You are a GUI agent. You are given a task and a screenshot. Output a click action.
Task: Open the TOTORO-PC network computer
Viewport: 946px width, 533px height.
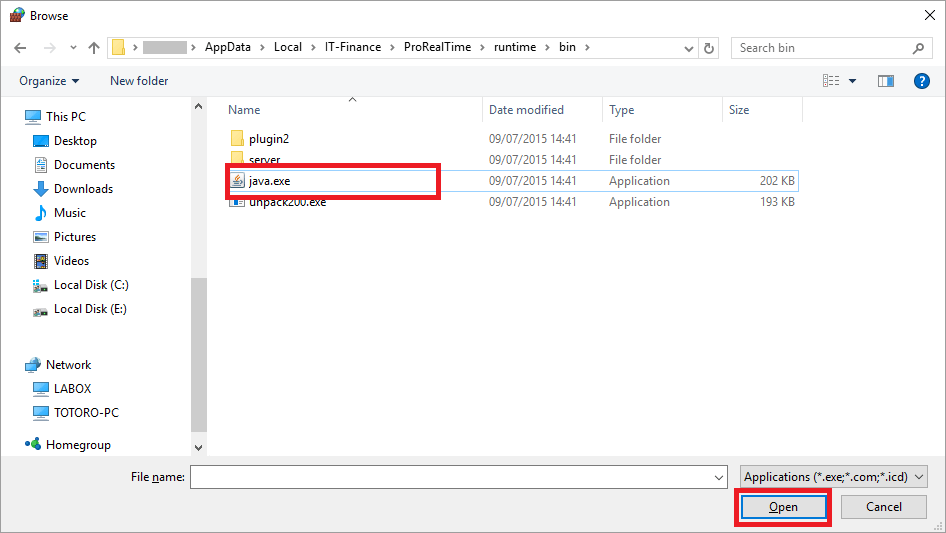click(x=86, y=413)
